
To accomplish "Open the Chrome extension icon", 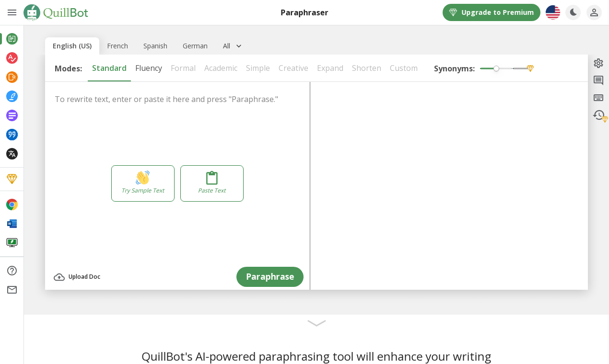I will 12,205.
